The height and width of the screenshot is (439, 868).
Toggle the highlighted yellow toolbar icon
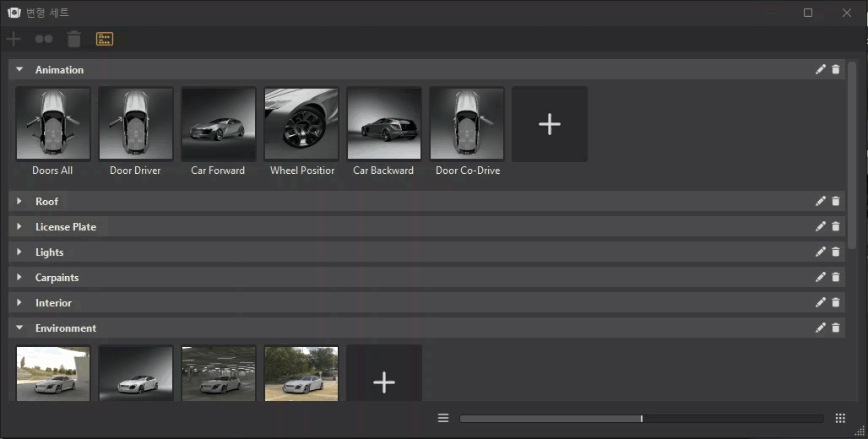point(105,39)
